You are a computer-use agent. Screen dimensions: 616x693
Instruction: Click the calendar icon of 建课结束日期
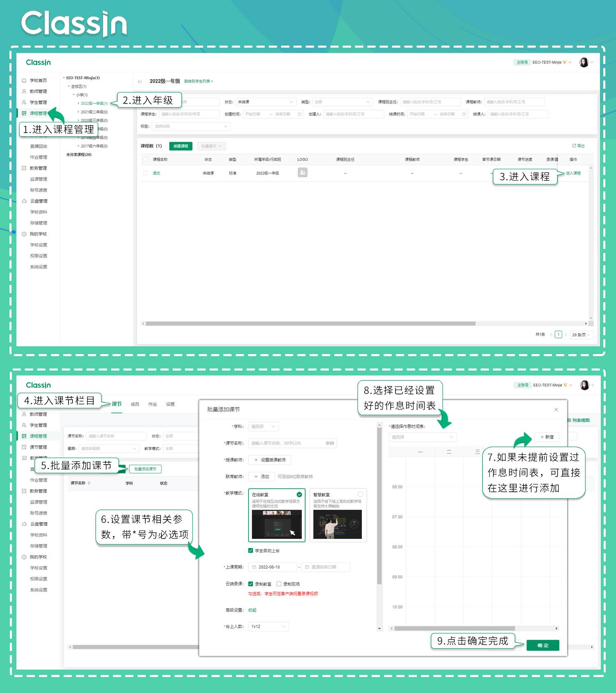(307, 567)
